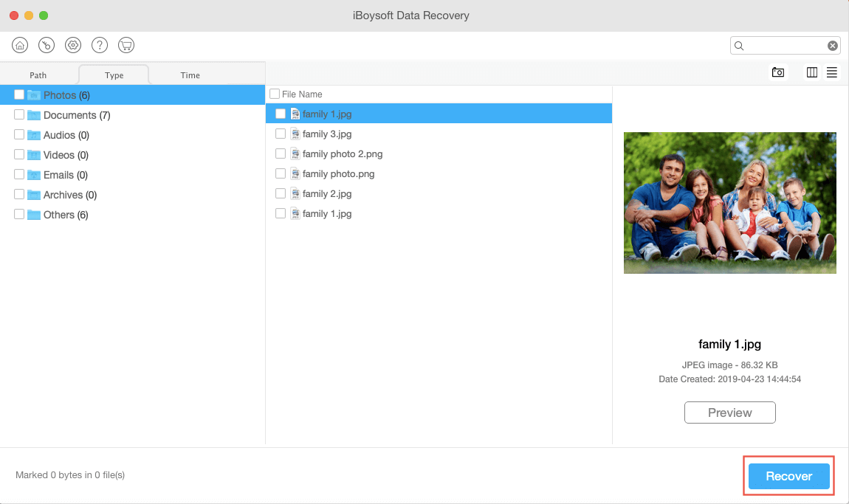Switch to the Path tab
849x504 pixels.
(x=38, y=75)
